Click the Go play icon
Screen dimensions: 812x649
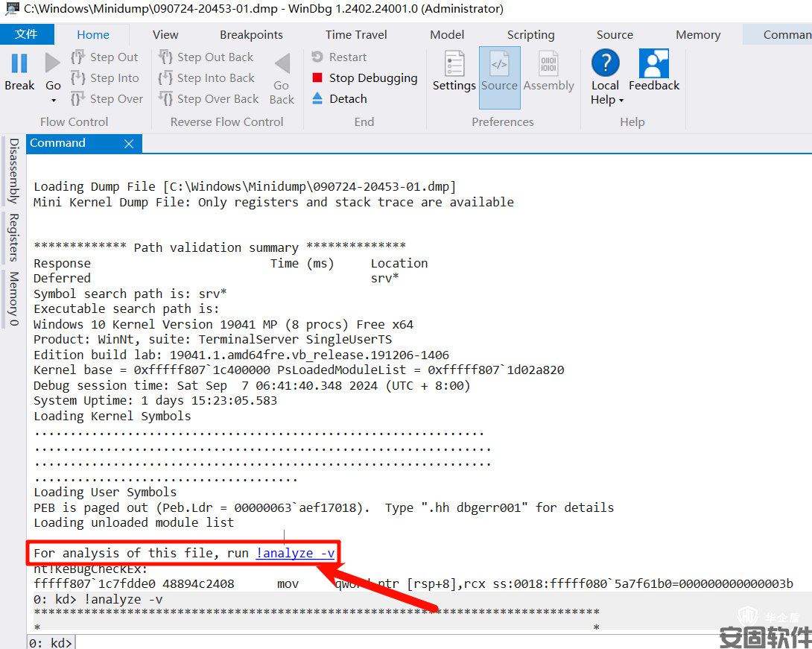click(x=53, y=63)
